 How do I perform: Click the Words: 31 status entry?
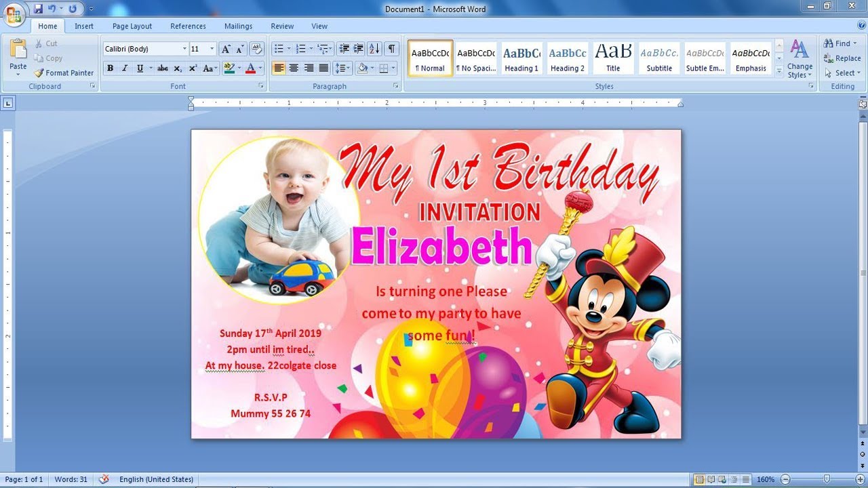point(71,479)
